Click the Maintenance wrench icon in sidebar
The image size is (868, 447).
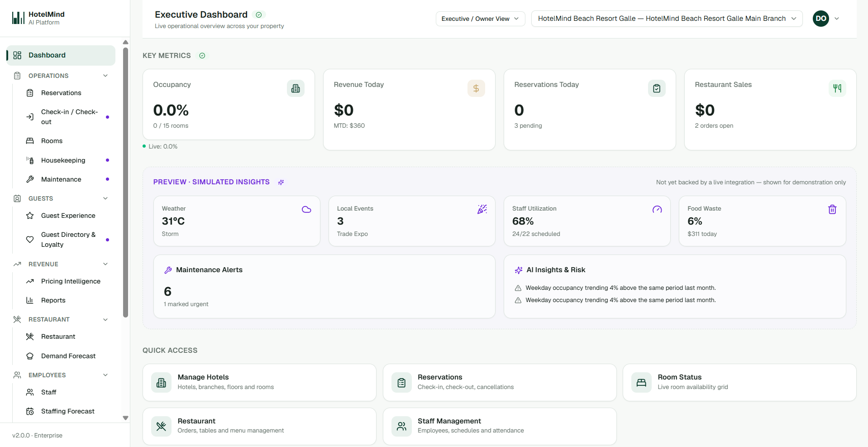(30, 179)
